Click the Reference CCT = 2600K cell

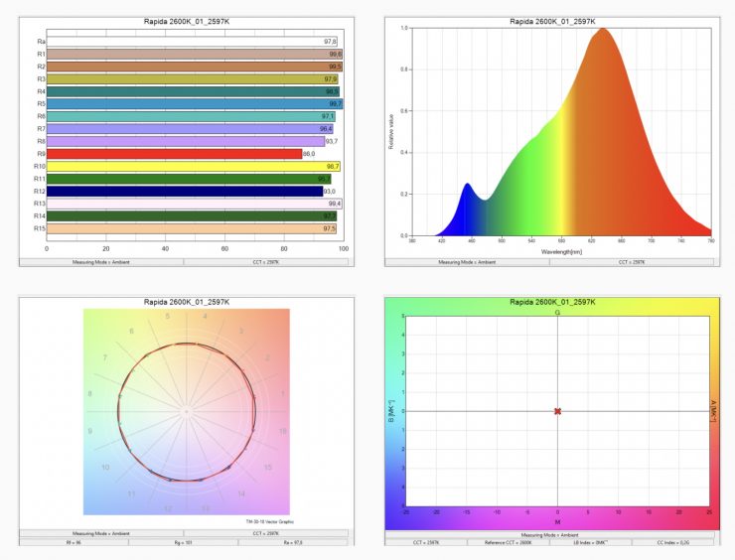coord(509,542)
